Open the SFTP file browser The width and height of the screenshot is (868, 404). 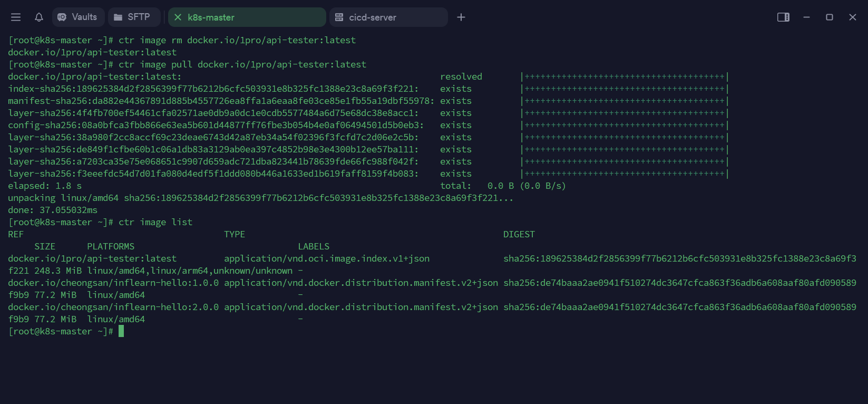pyautogui.click(x=132, y=17)
